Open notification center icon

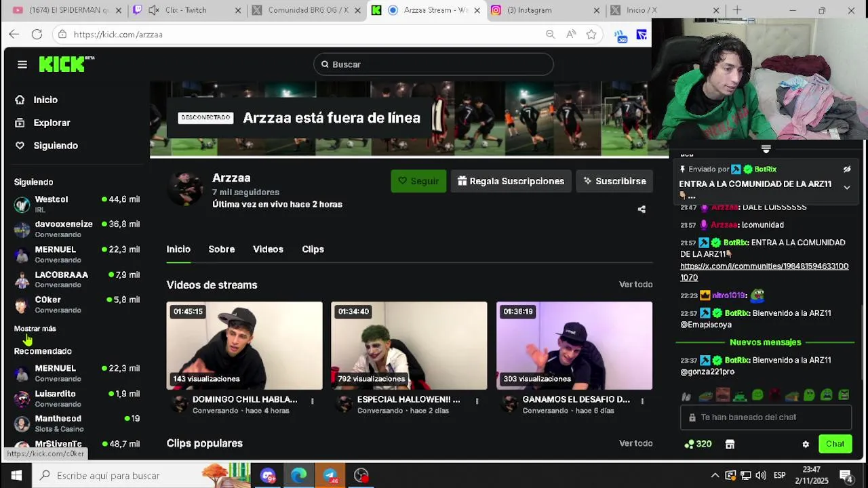(846, 476)
